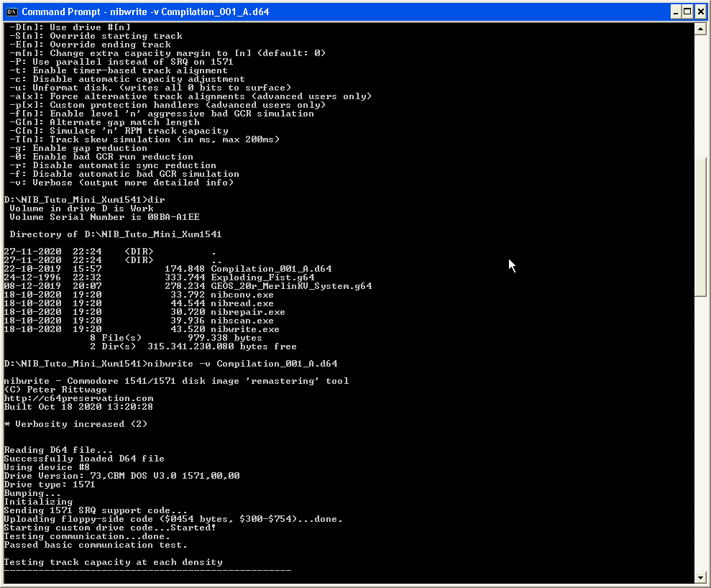Click the scrollbar up arrow
This screenshot has height=588, width=711.
pyautogui.click(x=700, y=29)
